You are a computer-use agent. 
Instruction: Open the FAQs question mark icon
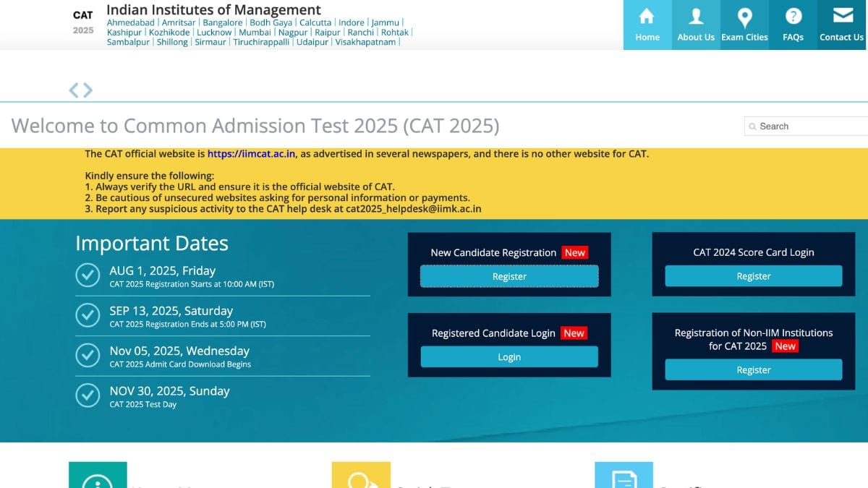793,16
